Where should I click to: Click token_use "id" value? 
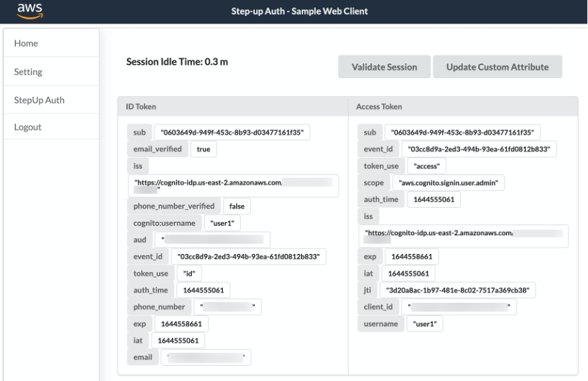click(x=189, y=273)
